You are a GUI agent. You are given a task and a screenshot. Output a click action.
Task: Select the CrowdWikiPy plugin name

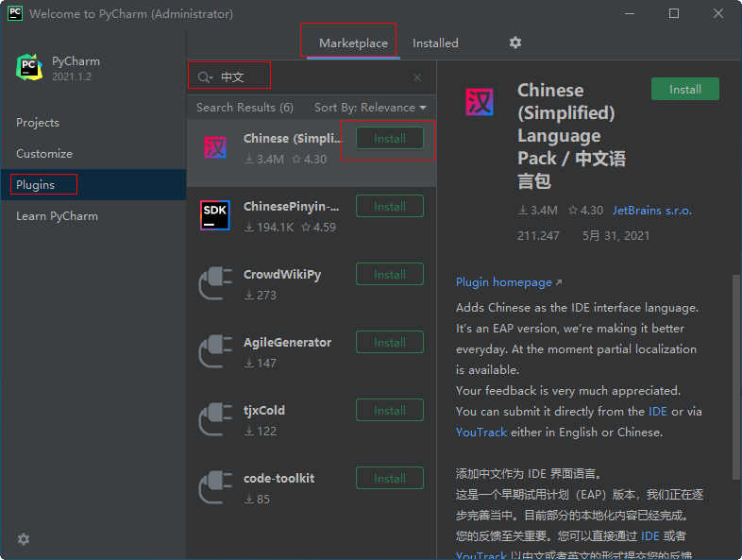click(x=282, y=275)
